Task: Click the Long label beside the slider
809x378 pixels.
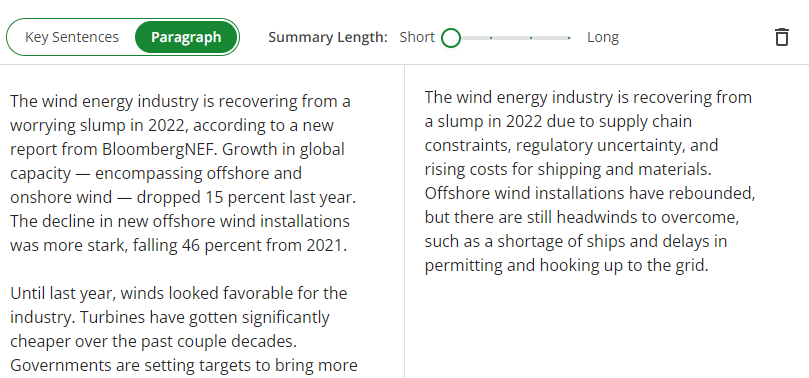Action: coord(603,37)
